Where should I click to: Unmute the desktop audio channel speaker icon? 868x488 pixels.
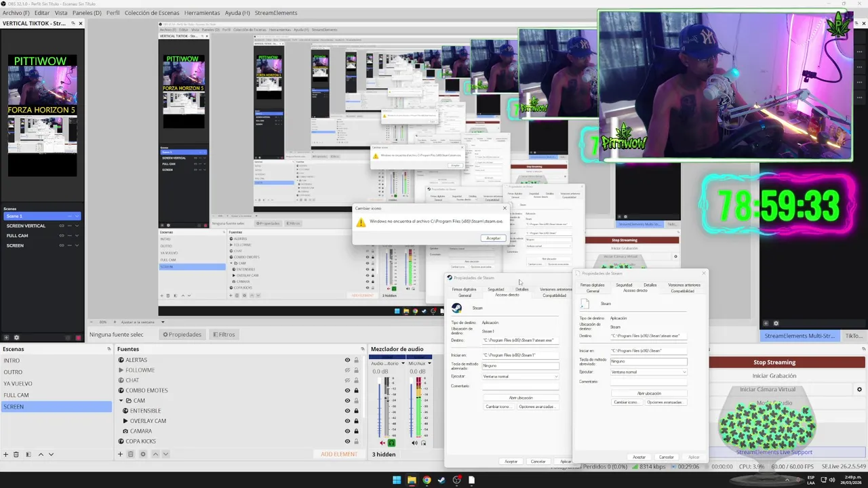click(382, 443)
